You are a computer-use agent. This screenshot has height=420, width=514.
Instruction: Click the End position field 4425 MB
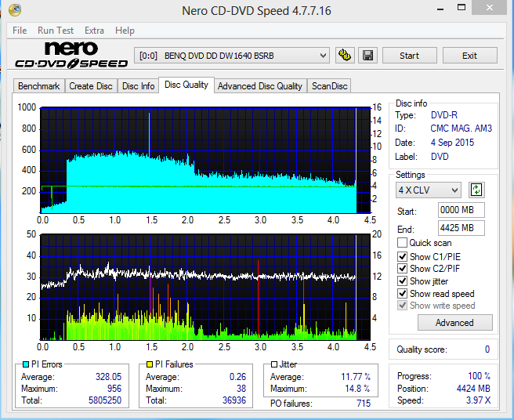tap(462, 228)
